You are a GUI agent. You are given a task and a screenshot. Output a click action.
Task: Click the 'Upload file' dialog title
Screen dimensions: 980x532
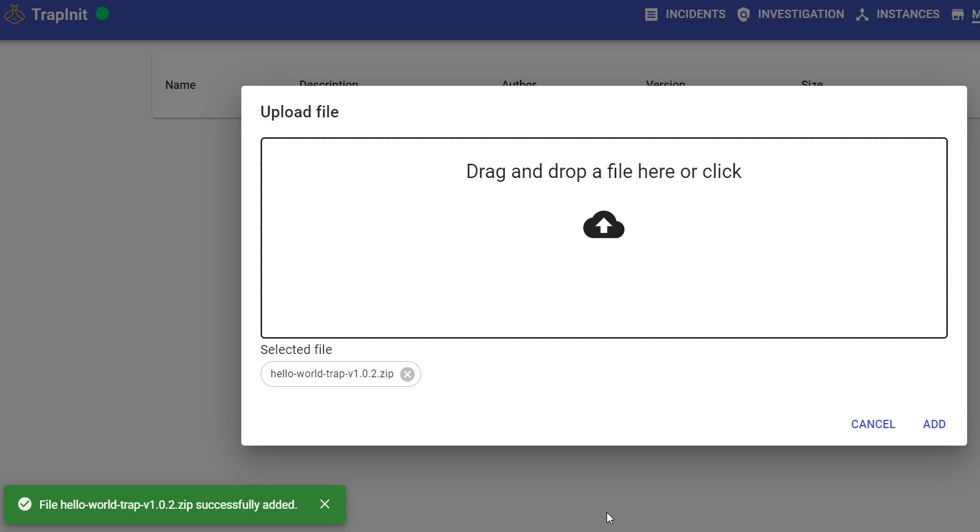299,112
